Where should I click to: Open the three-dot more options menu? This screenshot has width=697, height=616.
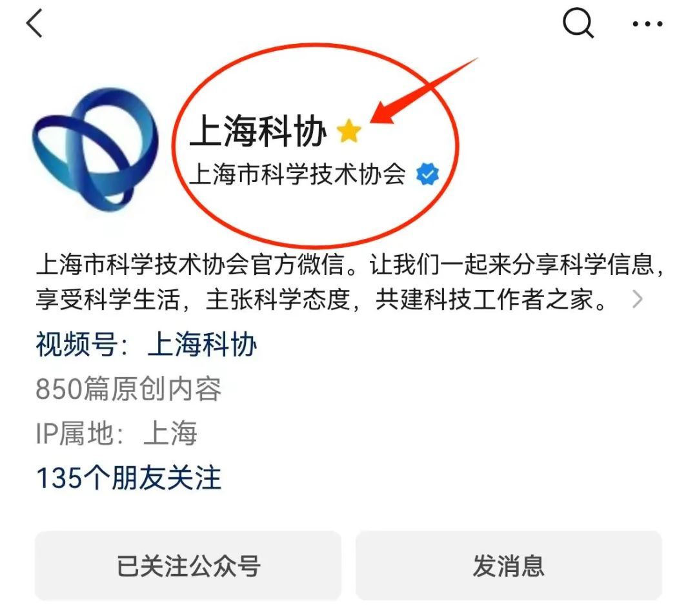pyautogui.click(x=648, y=24)
